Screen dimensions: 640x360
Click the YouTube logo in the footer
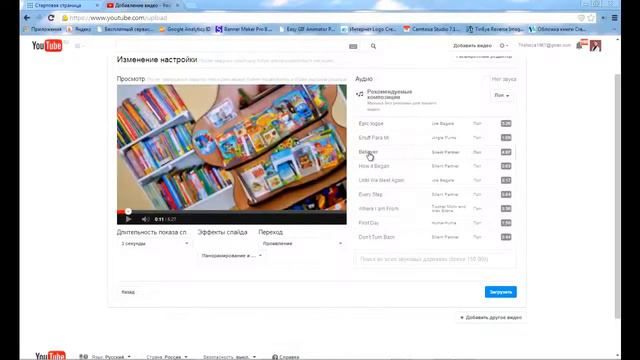(x=50, y=356)
